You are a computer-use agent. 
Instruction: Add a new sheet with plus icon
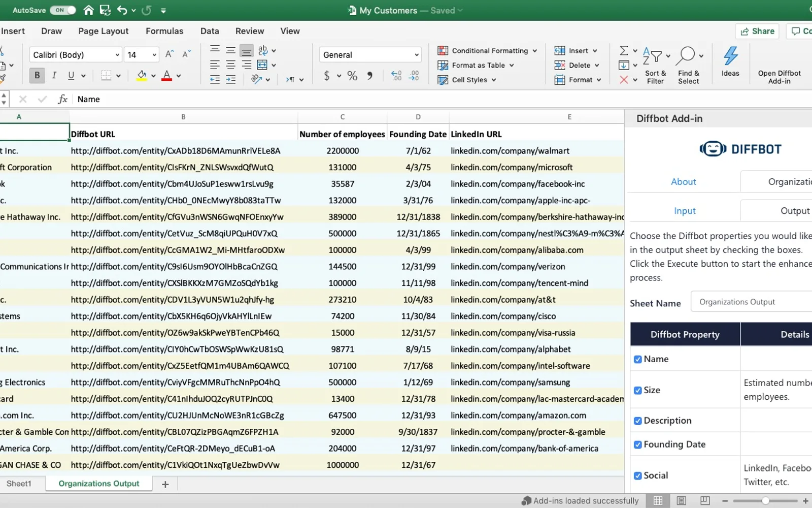[x=165, y=484]
